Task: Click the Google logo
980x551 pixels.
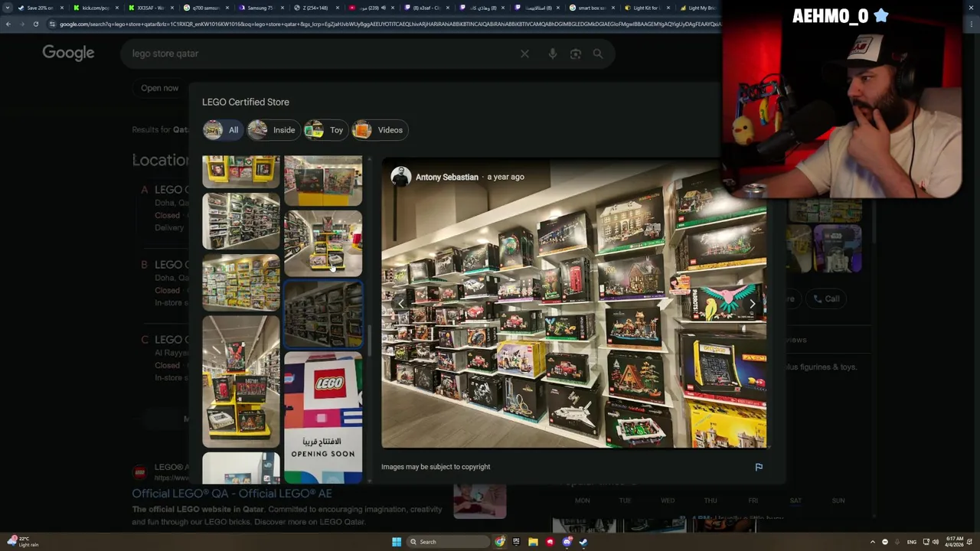Action: pos(68,53)
